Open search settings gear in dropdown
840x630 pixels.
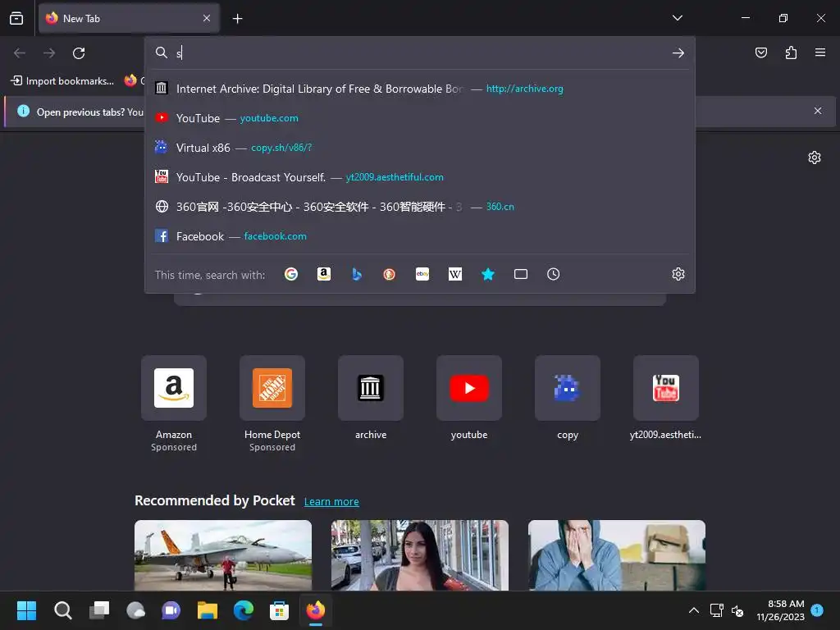tap(678, 274)
